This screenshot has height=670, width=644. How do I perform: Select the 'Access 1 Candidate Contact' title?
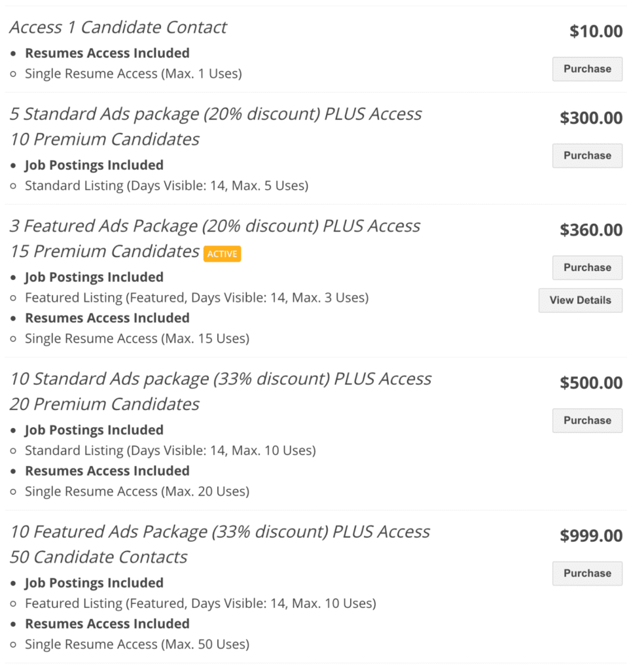click(118, 27)
